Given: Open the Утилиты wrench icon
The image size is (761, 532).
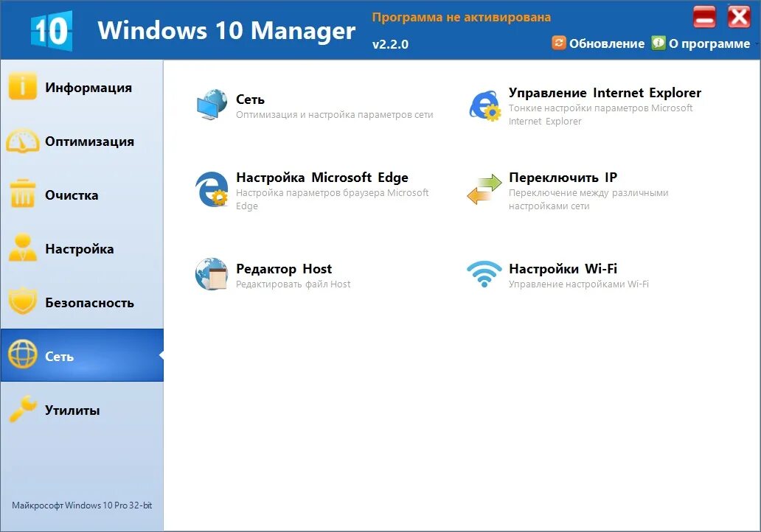Looking at the screenshot, I should (x=22, y=408).
